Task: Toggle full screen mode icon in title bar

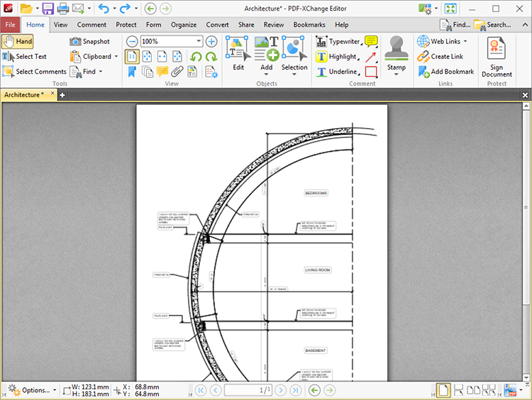Action: (x=450, y=9)
